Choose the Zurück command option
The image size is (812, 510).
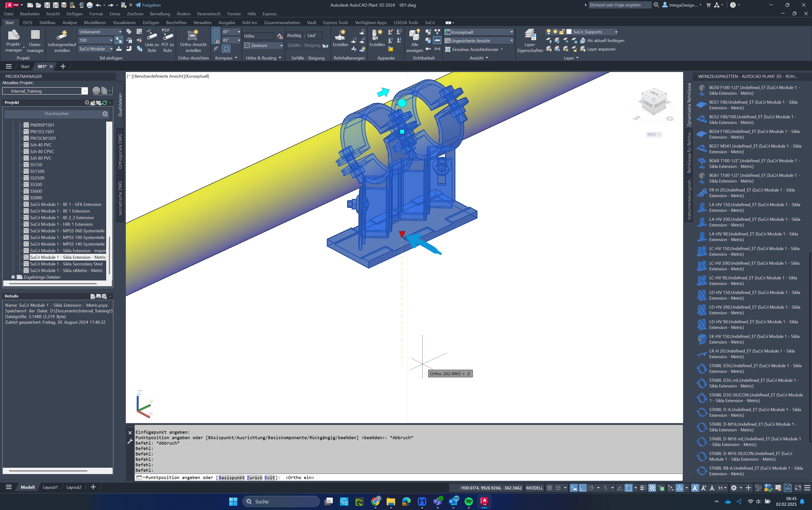255,478
